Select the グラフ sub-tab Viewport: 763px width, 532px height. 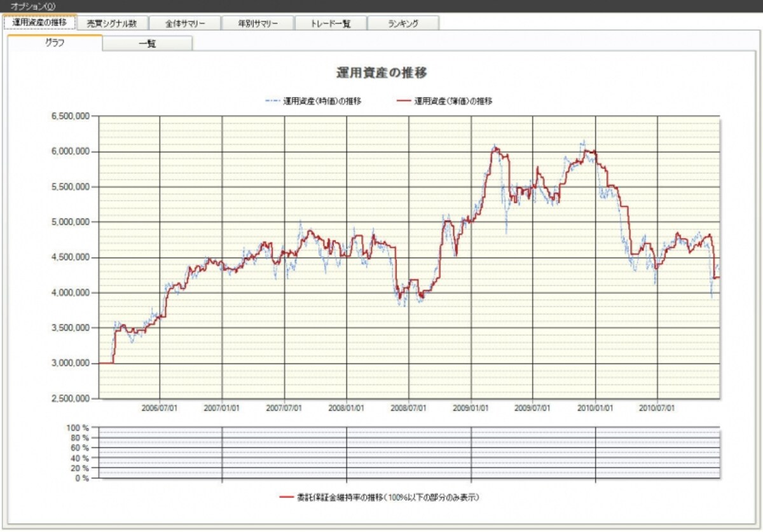[x=55, y=43]
